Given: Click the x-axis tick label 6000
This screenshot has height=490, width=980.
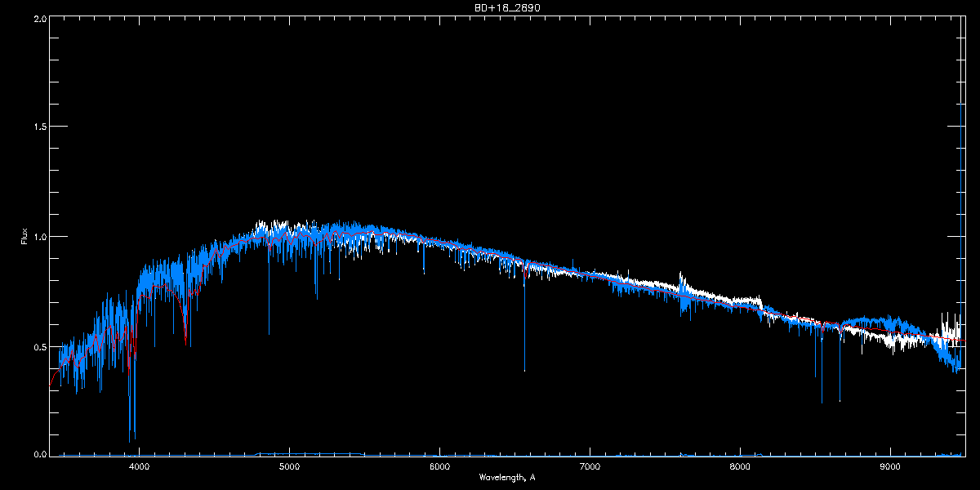Looking at the screenshot, I should point(439,467).
